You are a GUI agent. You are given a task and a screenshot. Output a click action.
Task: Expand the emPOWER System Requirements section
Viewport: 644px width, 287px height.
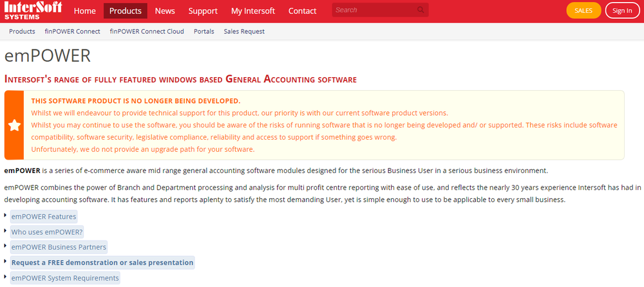[65, 278]
